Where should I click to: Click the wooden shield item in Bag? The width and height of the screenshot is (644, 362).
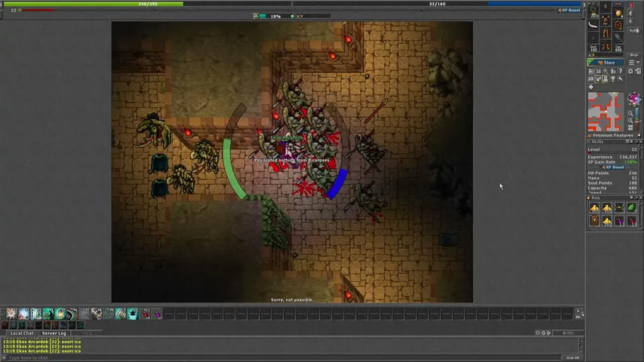[594, 221]
